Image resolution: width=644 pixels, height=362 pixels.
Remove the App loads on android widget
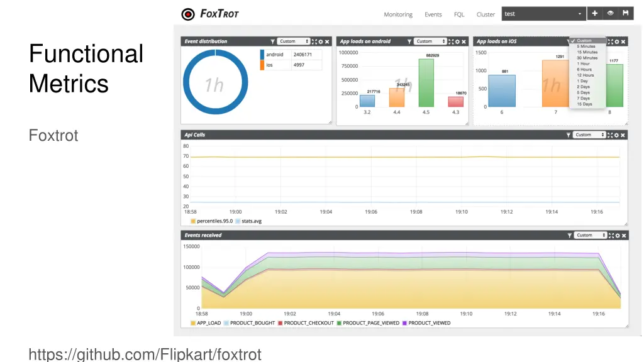[464, 41]
